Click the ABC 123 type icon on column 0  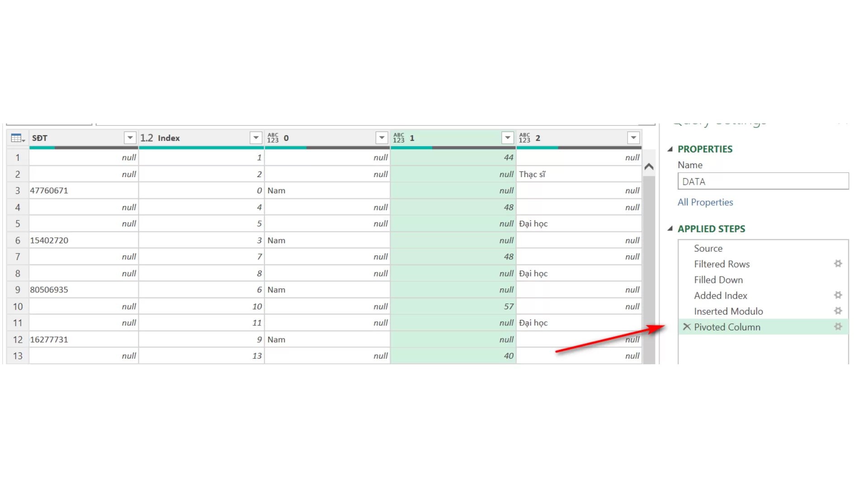(x=273, y=138)
